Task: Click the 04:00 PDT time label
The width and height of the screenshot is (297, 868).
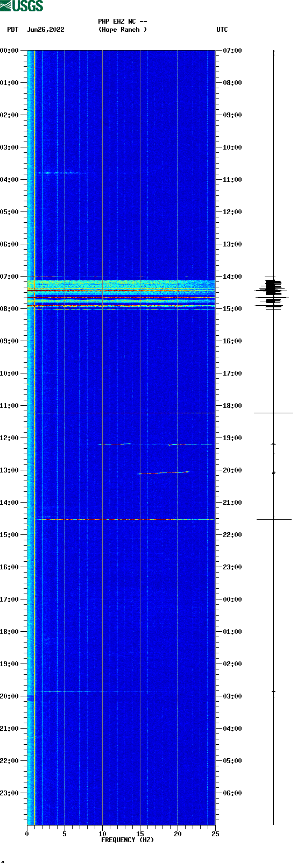Action: tap(9, 180)
